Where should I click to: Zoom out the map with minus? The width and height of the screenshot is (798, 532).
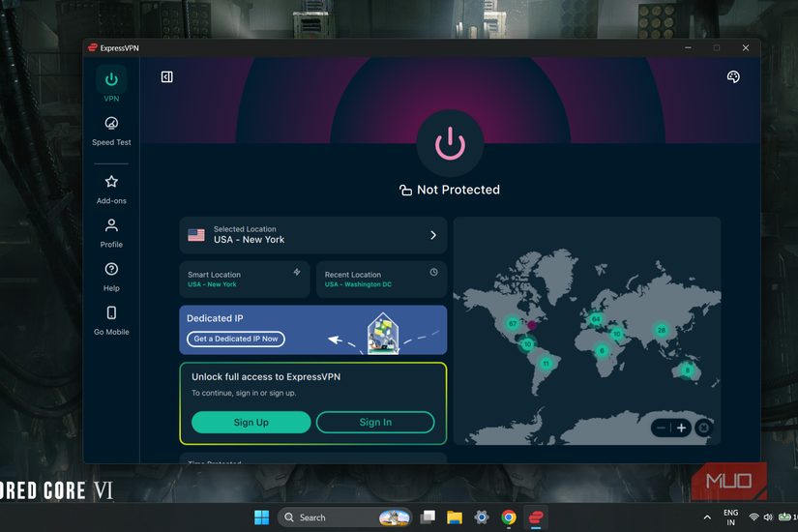(x=661, y=428)
